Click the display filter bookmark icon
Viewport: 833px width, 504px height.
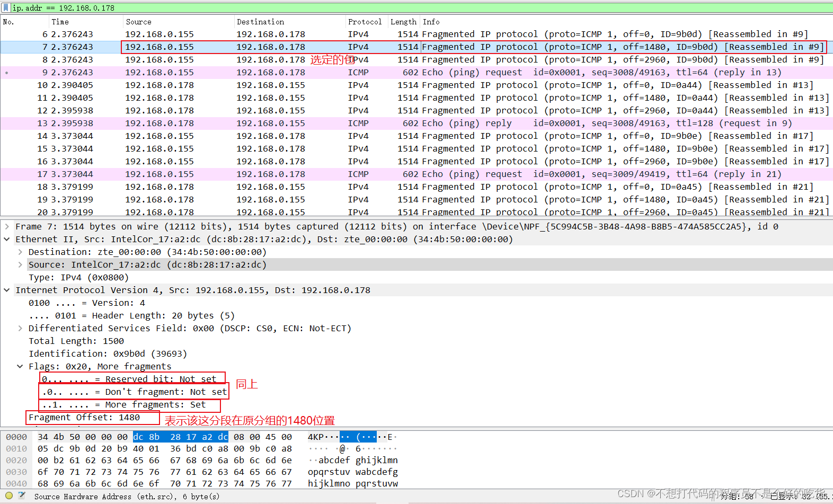pos(6,7)
